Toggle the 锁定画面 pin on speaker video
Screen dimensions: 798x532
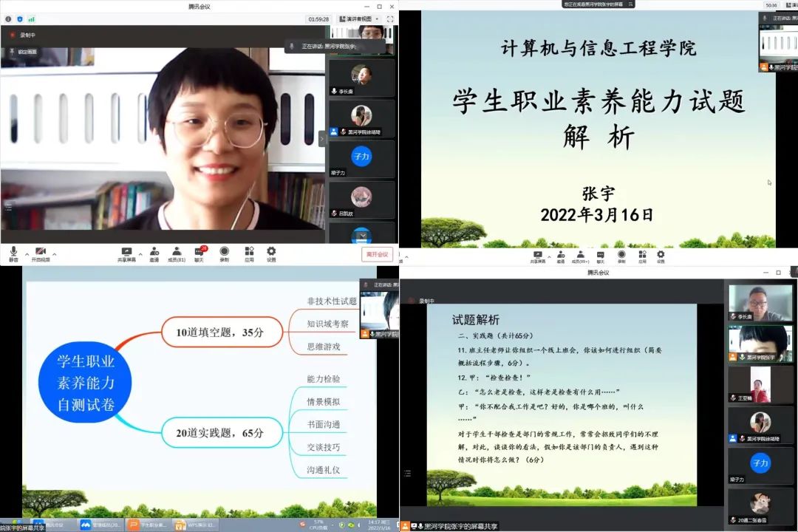click(22, 52)
